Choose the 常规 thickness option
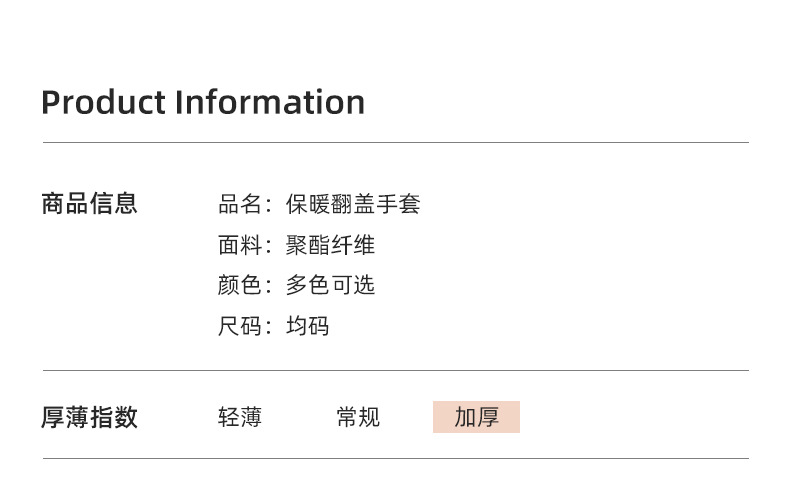This screenshot has height=501, width=790. (358, 417)
